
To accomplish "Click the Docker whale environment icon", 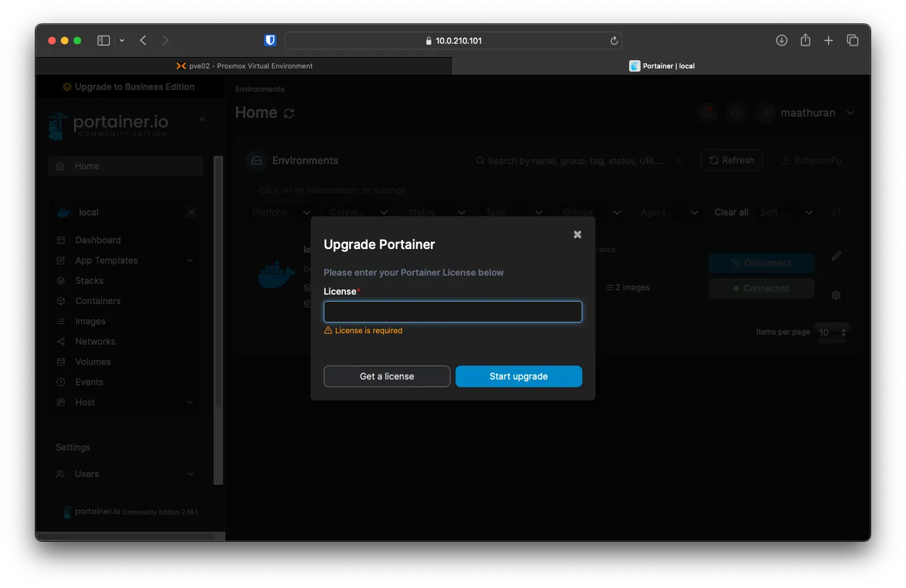I will coord(276,276).
